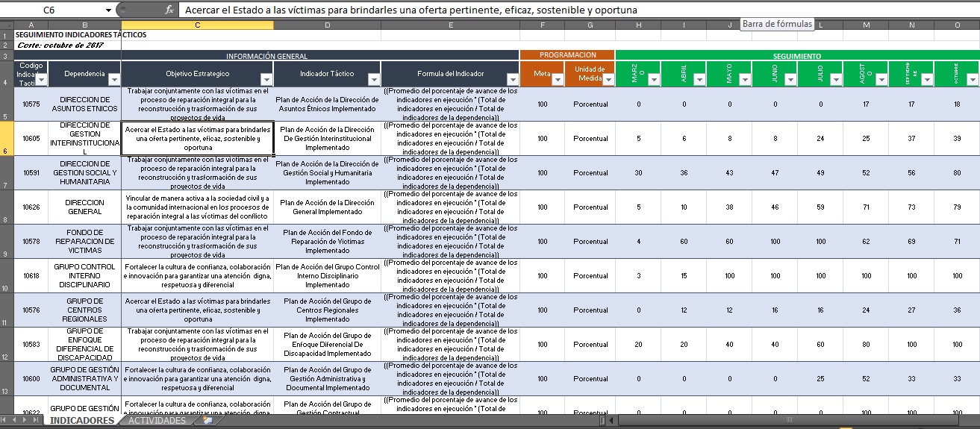Viewport: 980px width, 429px height.
Task: Switch to the INDICADORES sheet tab
Action: pos(81,421)
